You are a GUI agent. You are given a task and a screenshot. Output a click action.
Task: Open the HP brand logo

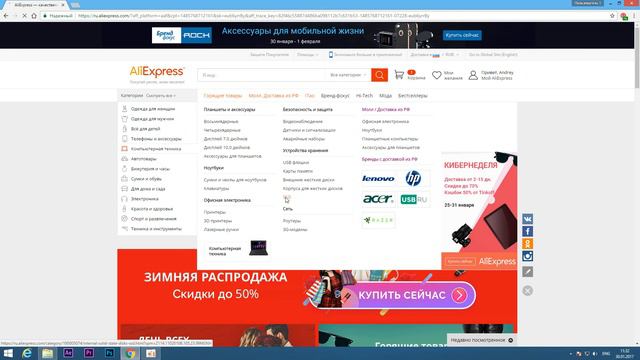coord(413,178)
